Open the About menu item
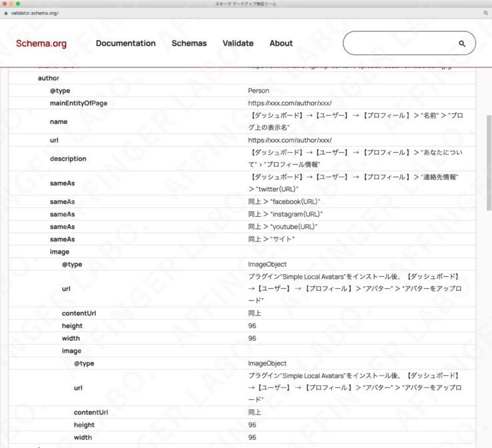Image resolution: width=492 pixels, height=448 pixels. (x=281, y=43)
